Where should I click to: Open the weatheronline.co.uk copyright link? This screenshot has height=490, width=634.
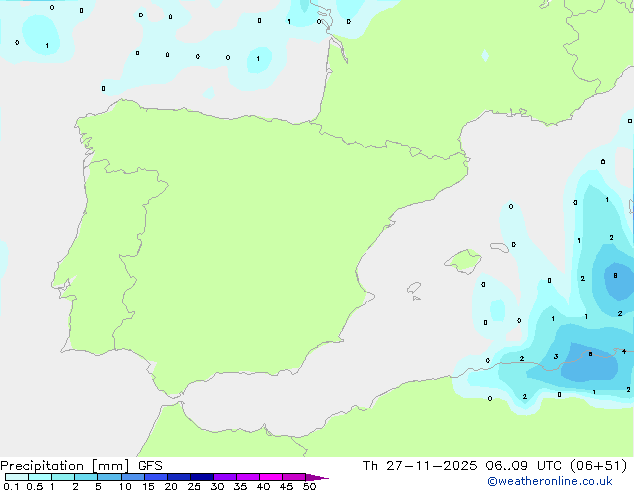coord(550,481)
